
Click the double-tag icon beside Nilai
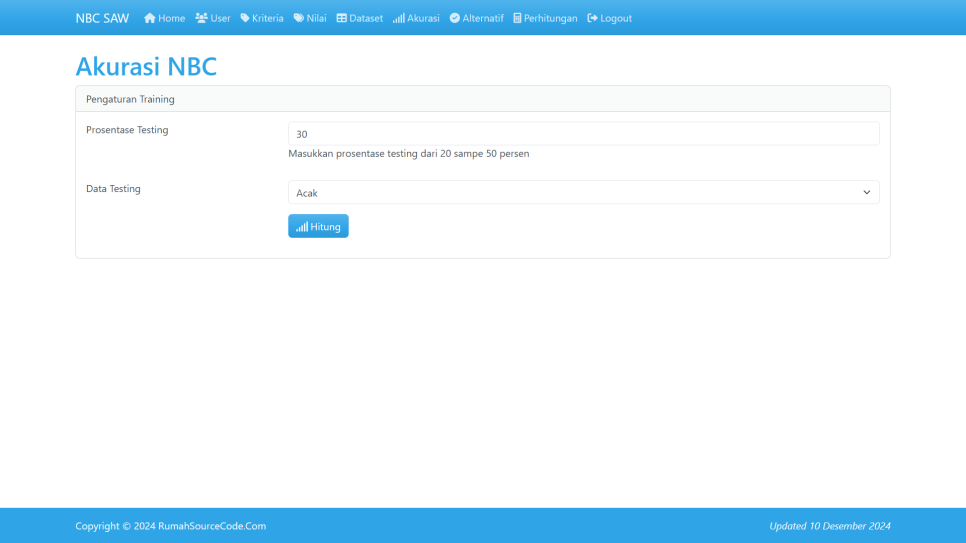299,18
